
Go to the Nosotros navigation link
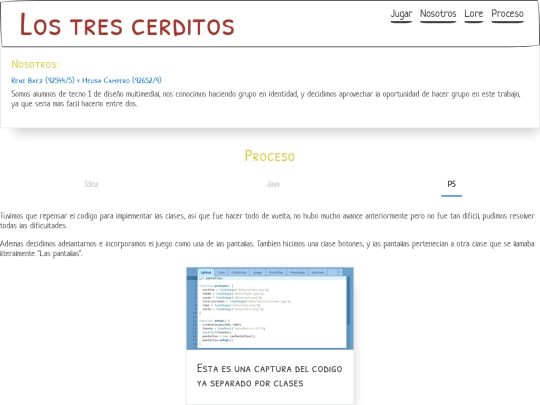[x=438, y=14]
